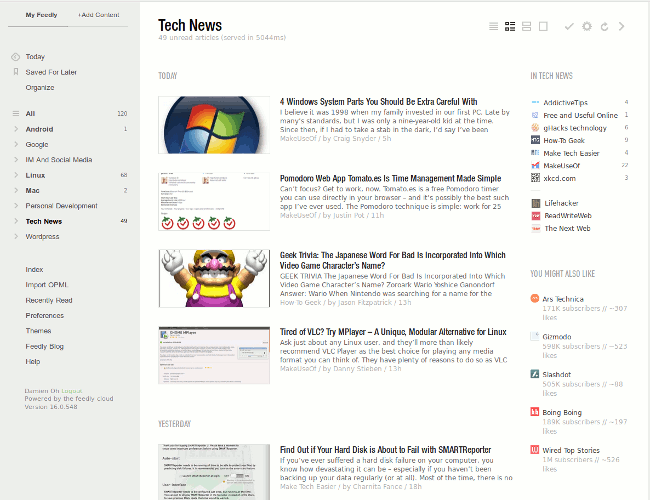Click the Logout link
The width and height of the screenshot is (650, 500).
(72, 391)
